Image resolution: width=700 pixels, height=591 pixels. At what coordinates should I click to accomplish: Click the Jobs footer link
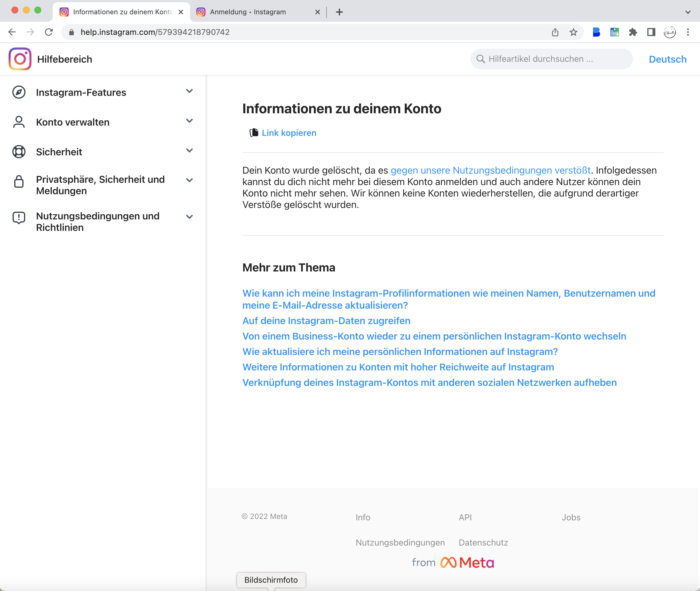571,517
